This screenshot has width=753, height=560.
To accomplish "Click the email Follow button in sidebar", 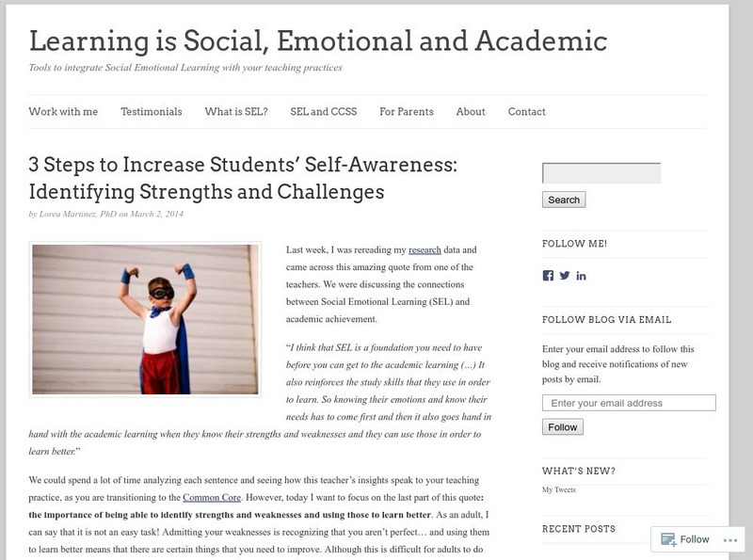I will point(563,427).
